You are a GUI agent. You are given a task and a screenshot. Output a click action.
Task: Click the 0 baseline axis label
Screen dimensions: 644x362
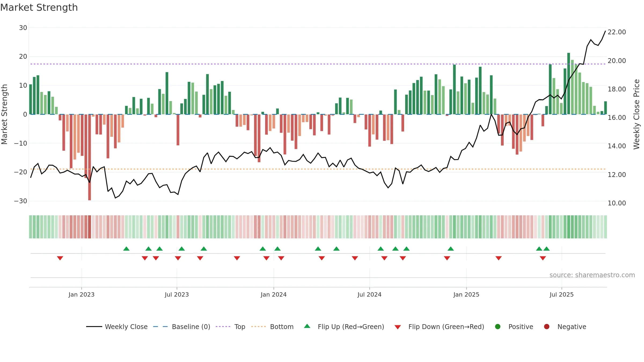tap(25, 114)
